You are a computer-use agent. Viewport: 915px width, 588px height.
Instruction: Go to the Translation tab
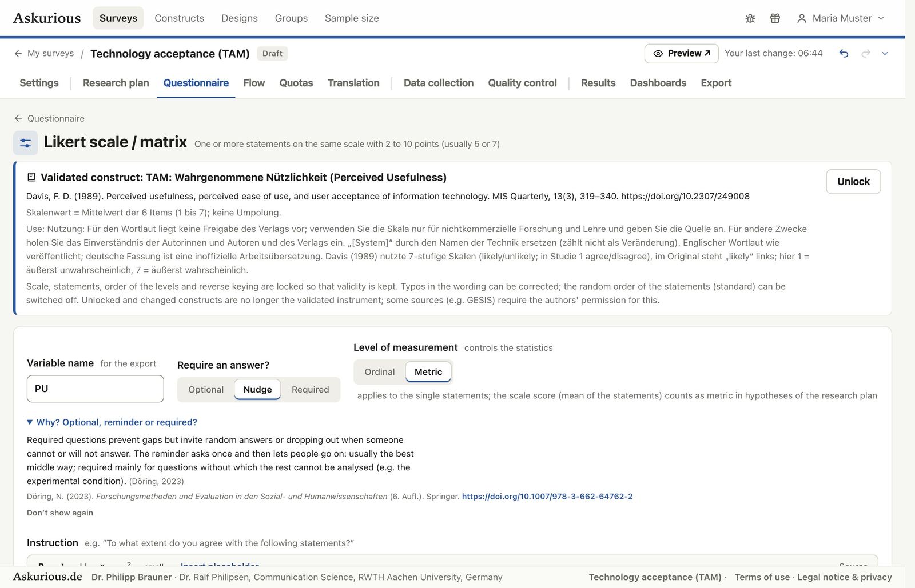coord(353,83)
